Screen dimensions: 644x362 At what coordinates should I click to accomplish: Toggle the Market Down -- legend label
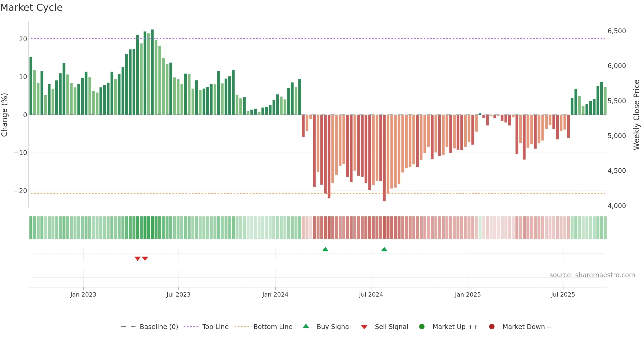(527, 327)
